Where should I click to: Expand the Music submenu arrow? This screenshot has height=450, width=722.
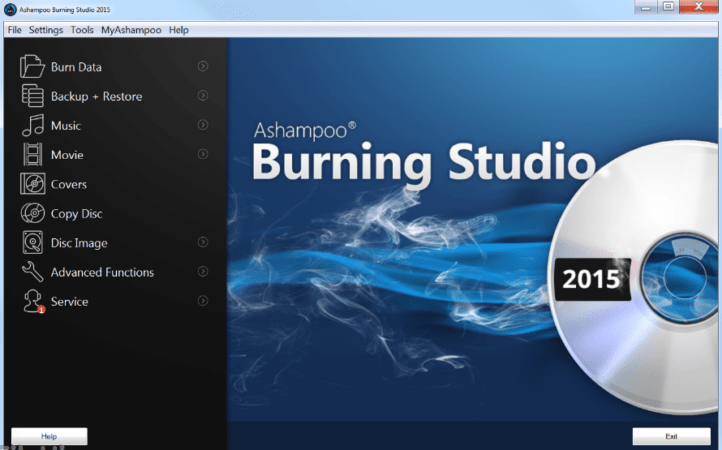[203, 125]
